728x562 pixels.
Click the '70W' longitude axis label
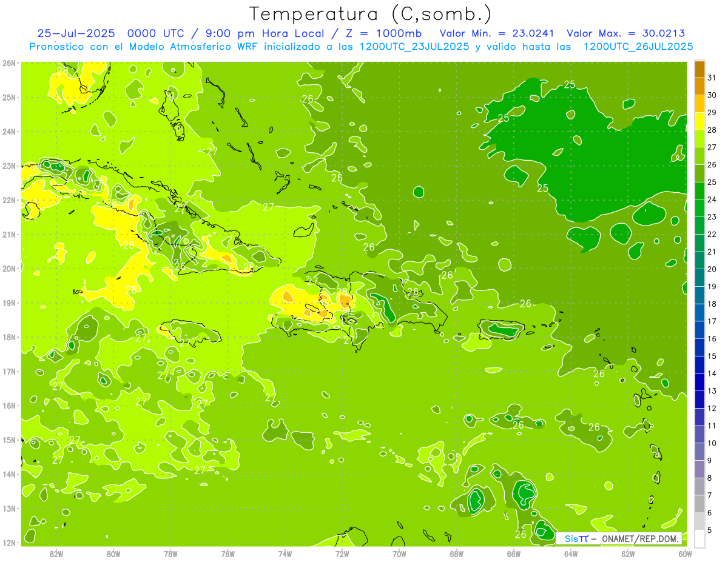pyautogui.click(x=399, y=554)
